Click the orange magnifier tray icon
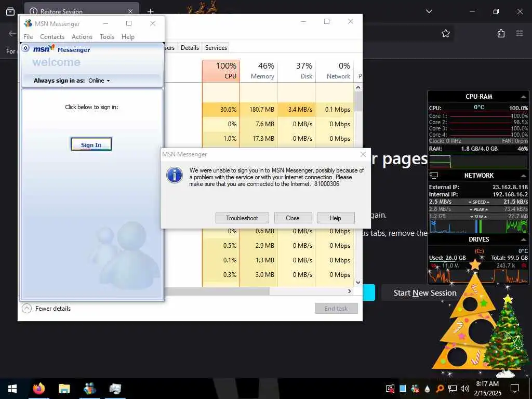The image size is (532, 399). point(440,389)
